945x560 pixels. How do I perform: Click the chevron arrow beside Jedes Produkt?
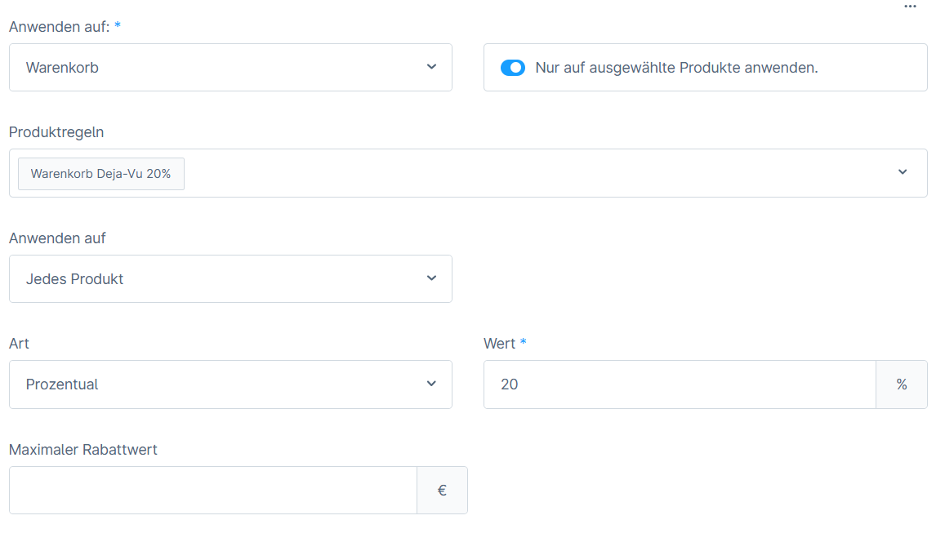pos(431,278)
